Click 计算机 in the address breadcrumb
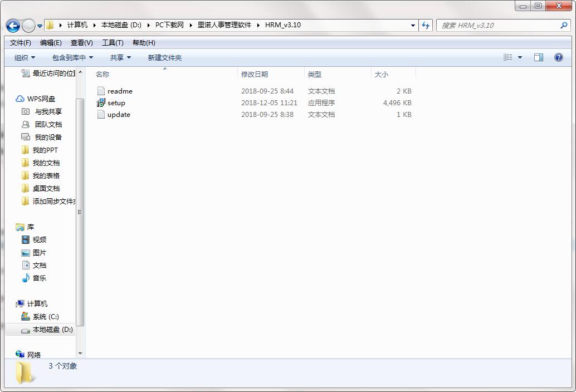 pos(77,25)
